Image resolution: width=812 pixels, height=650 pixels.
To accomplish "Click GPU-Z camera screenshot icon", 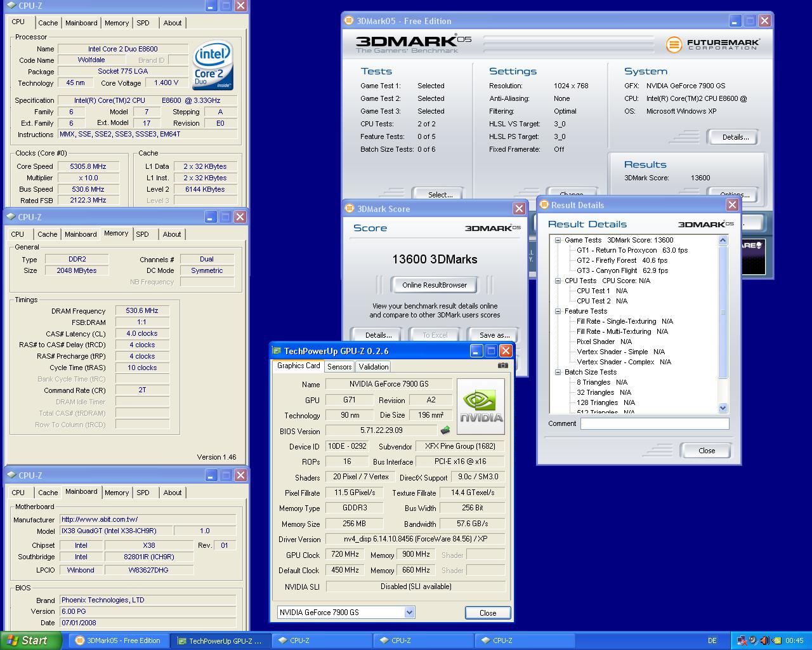I will point(503,366).
